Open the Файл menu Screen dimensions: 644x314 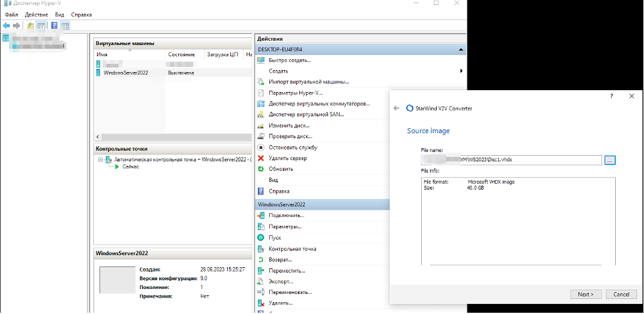tap(11, 15)
